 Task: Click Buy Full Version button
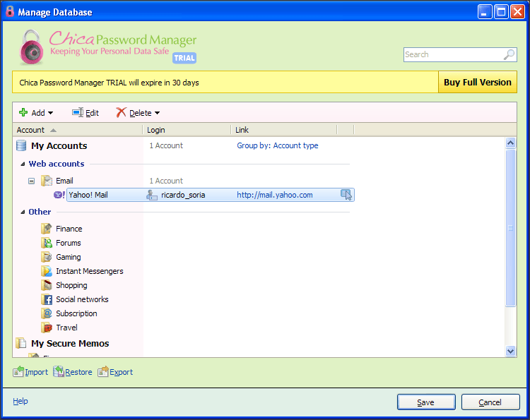tap(477, 82)
